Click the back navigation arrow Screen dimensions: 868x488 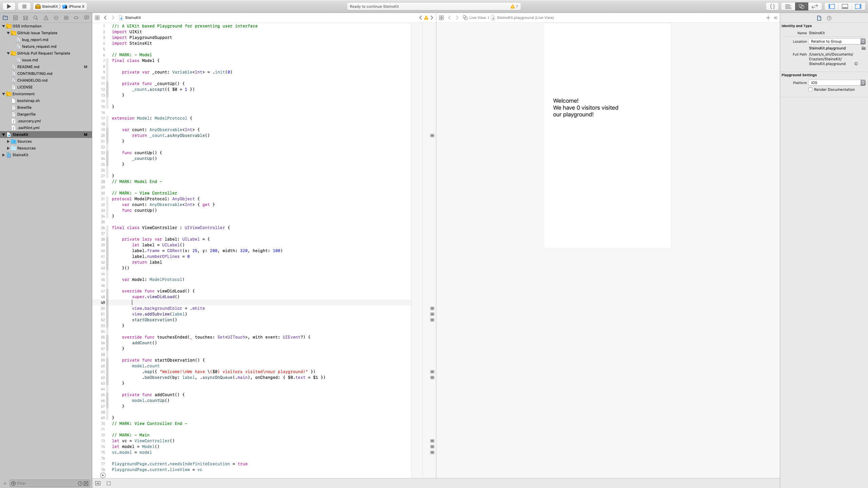pos(105,17)
